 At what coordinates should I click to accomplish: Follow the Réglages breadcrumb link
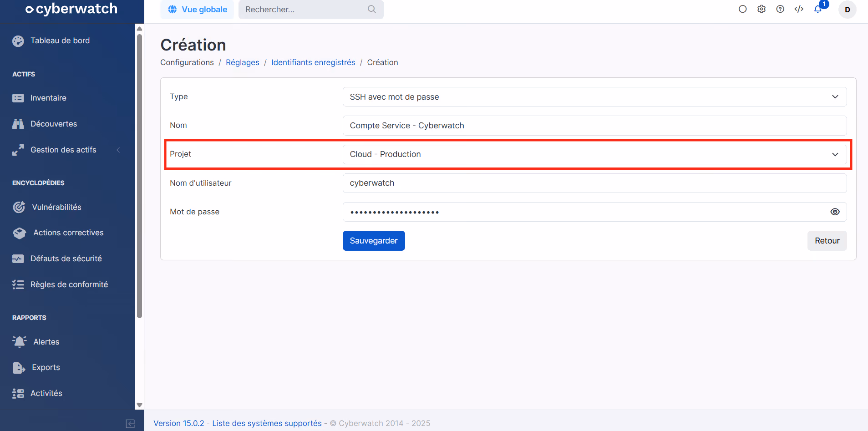pyautogui.click(x=243, y=62)
